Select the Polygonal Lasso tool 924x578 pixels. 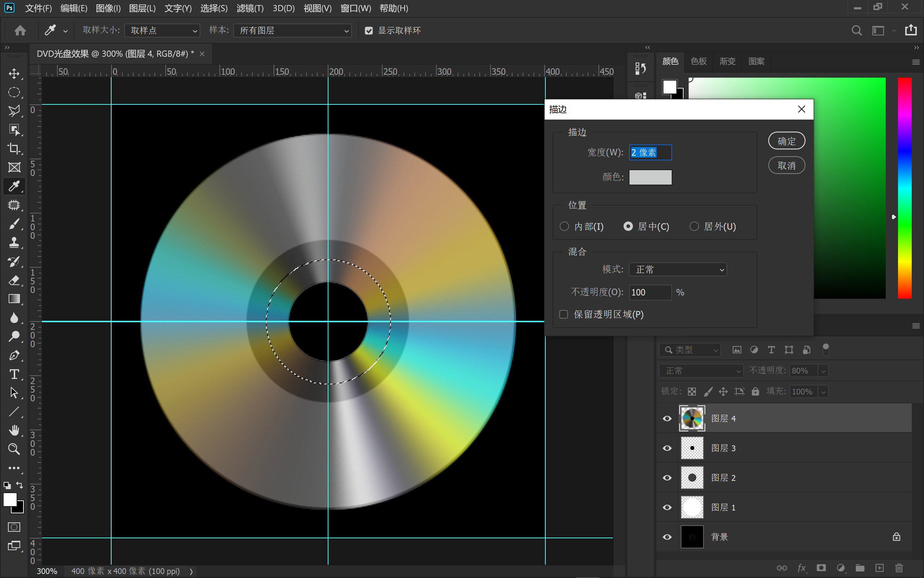14,111
